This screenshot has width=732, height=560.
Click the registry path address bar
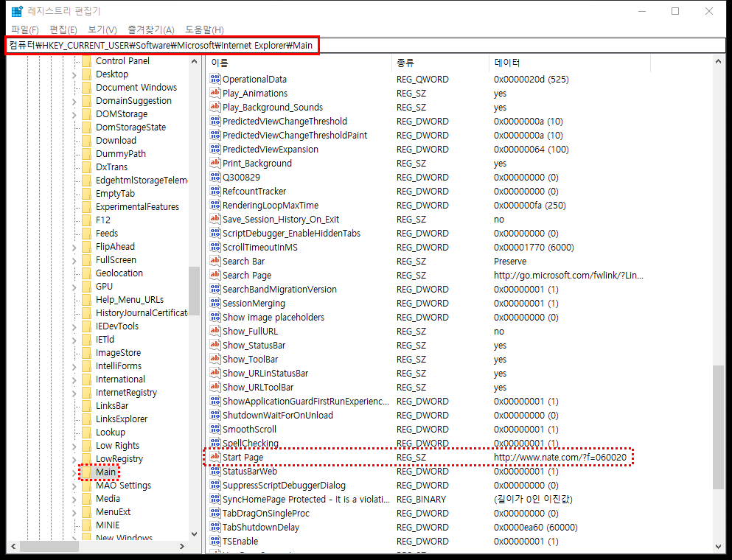366,45
